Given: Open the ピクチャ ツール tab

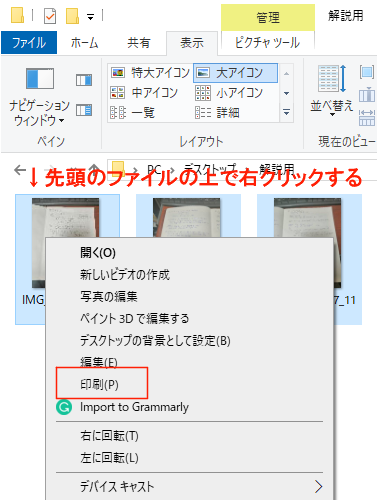Looking at the screenshot, I should click(x=268, y=43).
